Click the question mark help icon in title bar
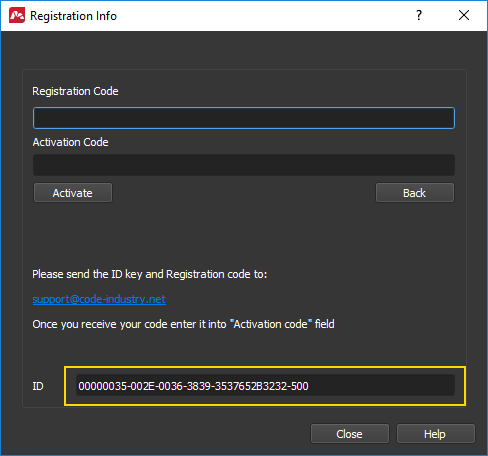The height and width of the screenshot is (456, 488). [419, 15]
